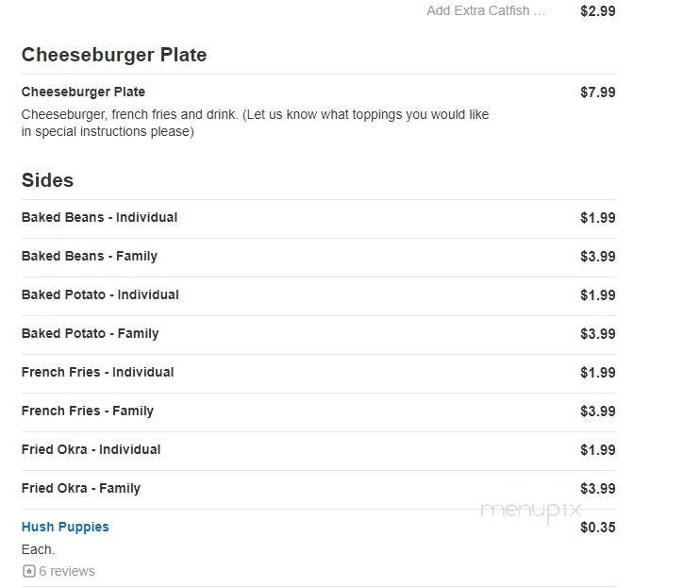Open the 6 reviews link
This screenshot has width=700, height=588.
pos(67,571)
